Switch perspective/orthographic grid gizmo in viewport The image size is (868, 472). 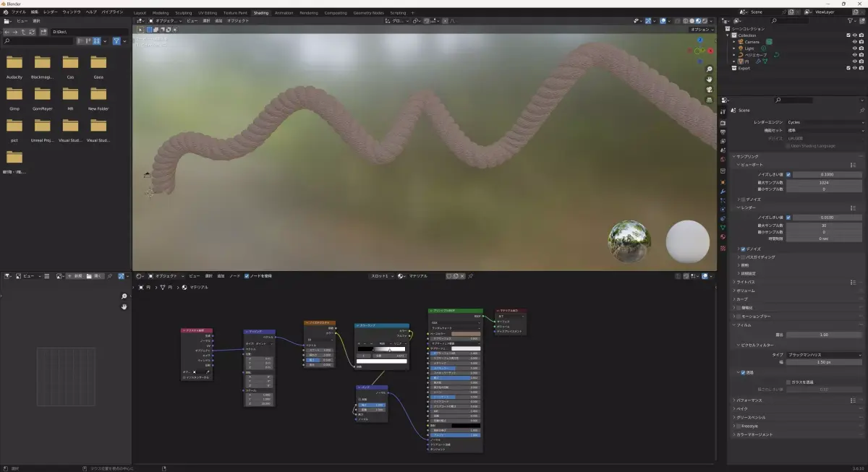(710, 100)
